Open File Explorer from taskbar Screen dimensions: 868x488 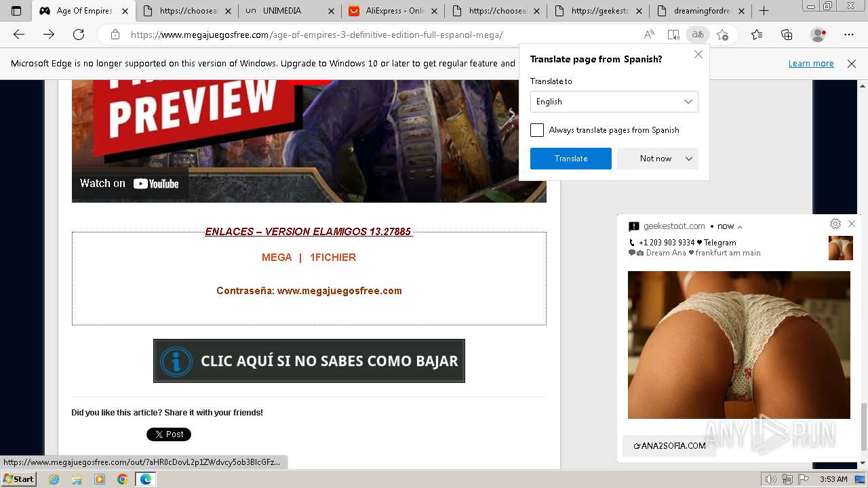click(77, 479)
